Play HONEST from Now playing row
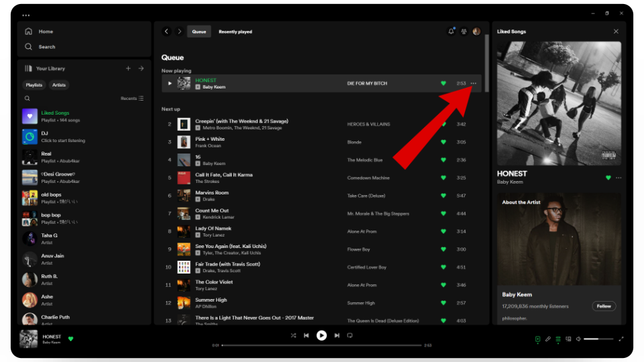This screenshot has width=644, height=362. [x=170, y=83]
